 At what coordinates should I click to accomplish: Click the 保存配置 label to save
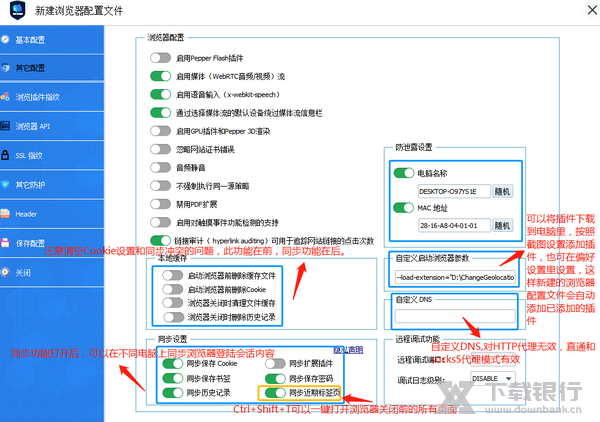tap(30, 243)
